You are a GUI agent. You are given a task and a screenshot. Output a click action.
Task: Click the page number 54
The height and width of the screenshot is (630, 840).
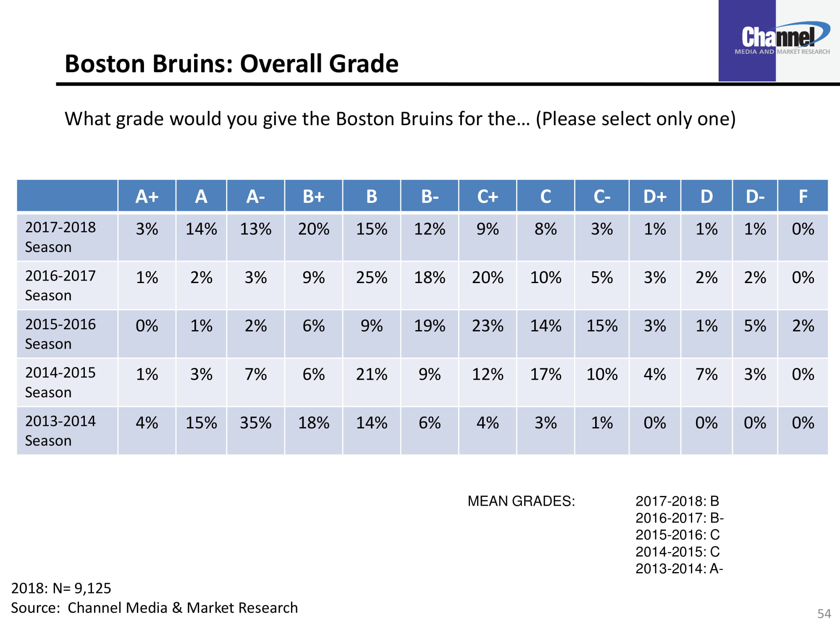[x=824, y=614]
